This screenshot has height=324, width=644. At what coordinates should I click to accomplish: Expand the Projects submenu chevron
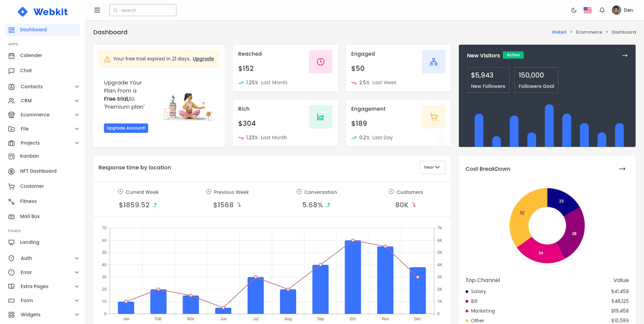tap(77, 143)
